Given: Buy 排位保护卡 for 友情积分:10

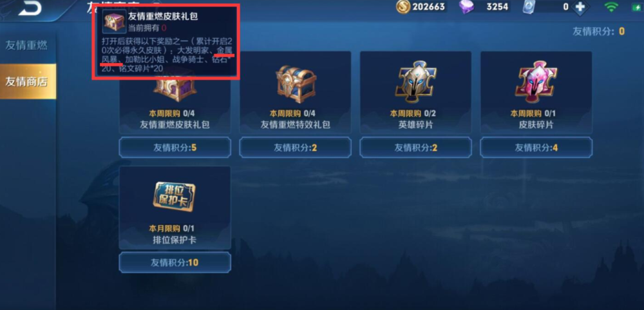Looking at the screenshot, I should click(x=175, y=262).
